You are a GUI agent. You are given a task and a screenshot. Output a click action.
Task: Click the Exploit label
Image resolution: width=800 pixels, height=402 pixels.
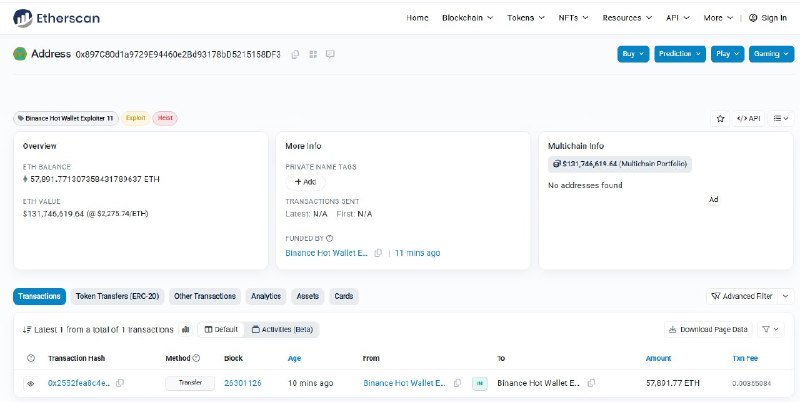136,118
